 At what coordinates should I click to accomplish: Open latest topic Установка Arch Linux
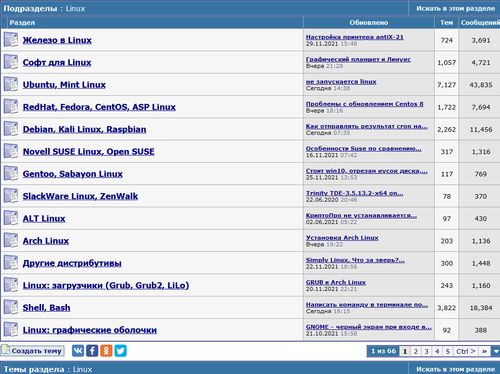click(x=342, y=238)
